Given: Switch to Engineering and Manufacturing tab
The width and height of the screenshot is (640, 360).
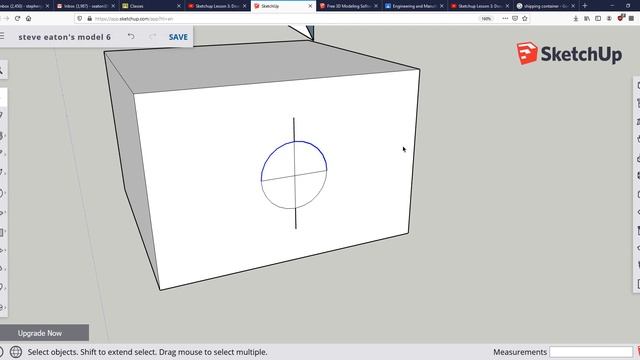Looking at the screenshot, I should (414, 6).
